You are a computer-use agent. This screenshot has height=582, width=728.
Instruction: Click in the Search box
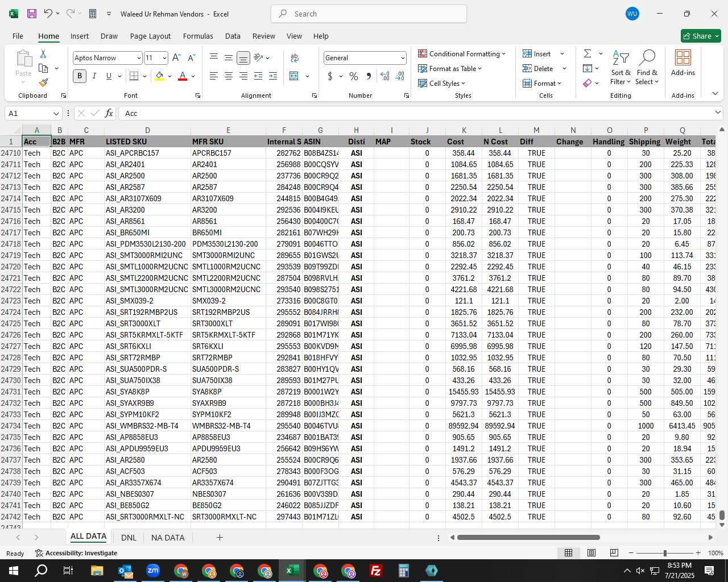click(369, 14)
